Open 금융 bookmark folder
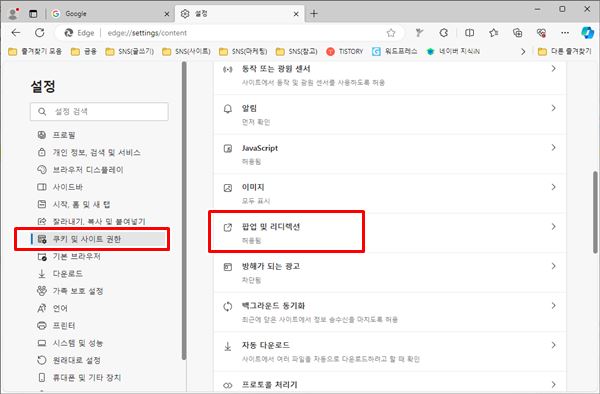 pos(84,52)
